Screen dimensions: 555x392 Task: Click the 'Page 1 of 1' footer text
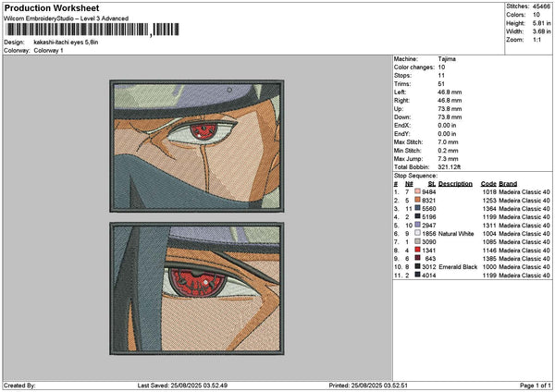pyautogui.click(x=536, y=386)
